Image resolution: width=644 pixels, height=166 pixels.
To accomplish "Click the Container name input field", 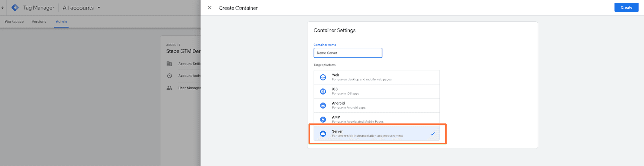I will click(x=348, y=53).
